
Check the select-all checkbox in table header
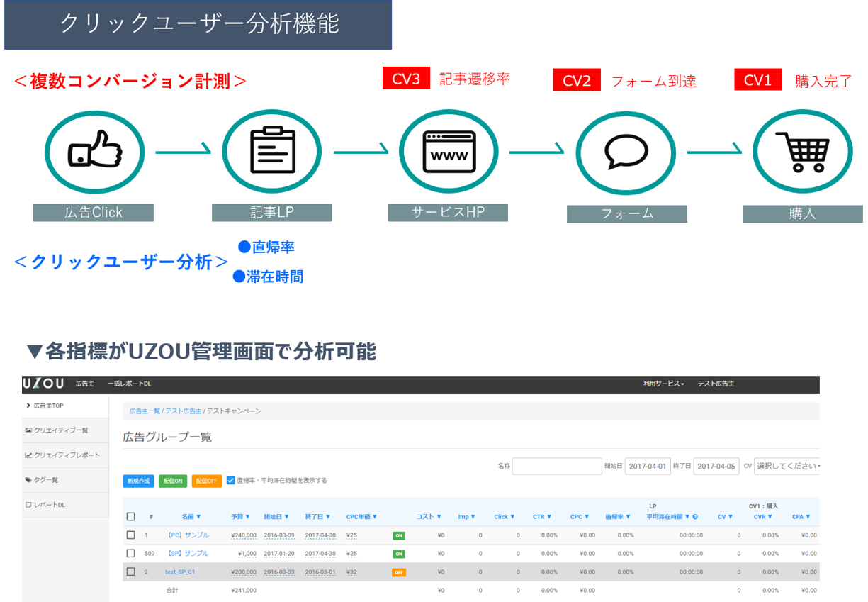pyautogui.click(x=130, y=517)
